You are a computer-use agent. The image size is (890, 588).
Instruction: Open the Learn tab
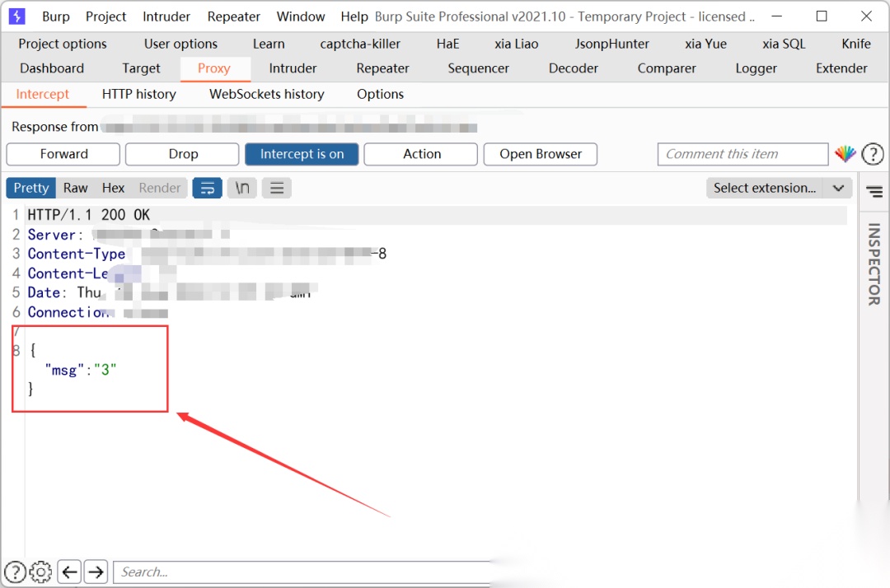pos(269,44)
